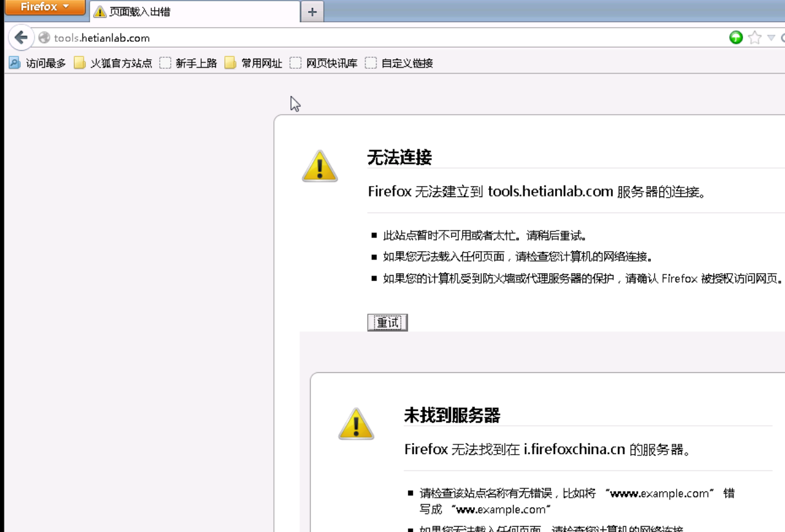Bookmark this page with the star icon
Image resolution: width=785 pixels, height=532 pixels.
[x=755, y=37]
